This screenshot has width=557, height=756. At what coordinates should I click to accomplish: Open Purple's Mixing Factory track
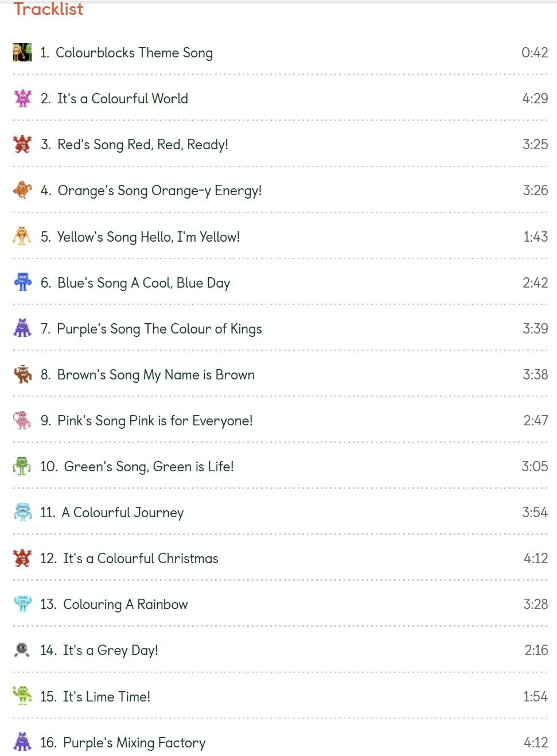click(134, 743)
